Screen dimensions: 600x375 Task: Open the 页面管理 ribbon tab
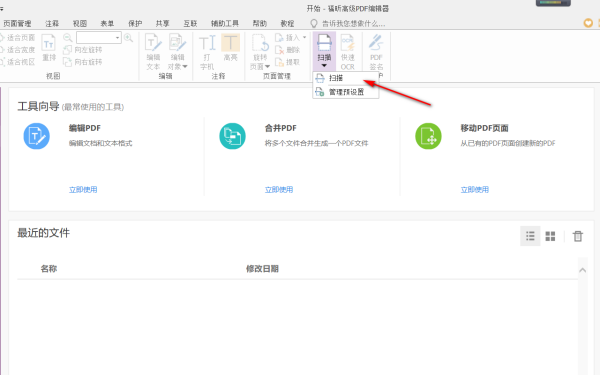tap(17, 24)
